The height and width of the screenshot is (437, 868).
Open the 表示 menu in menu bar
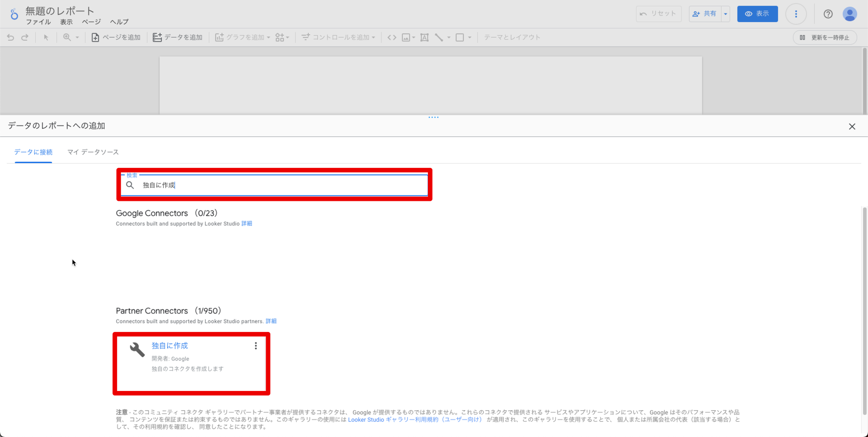(66, 22)
